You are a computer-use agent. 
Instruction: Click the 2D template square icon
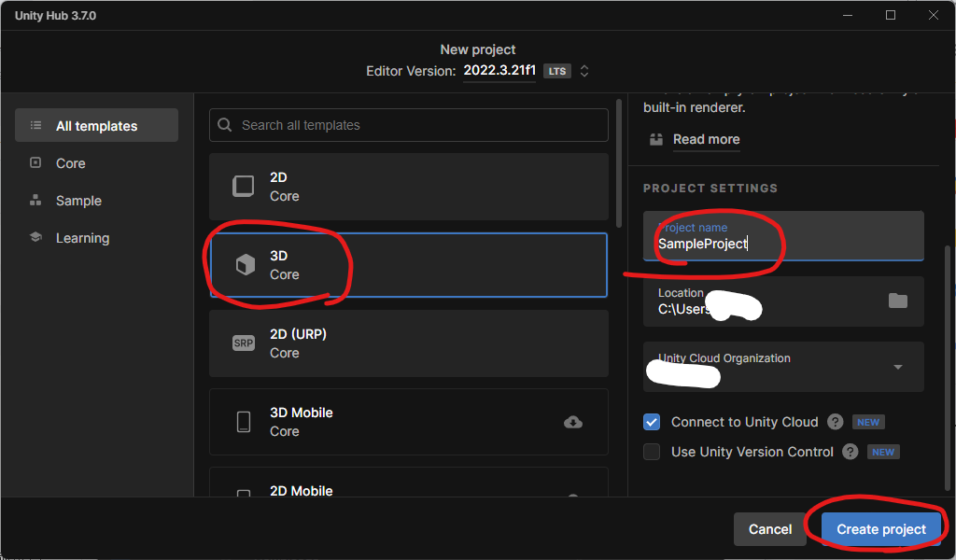[244, 187]
